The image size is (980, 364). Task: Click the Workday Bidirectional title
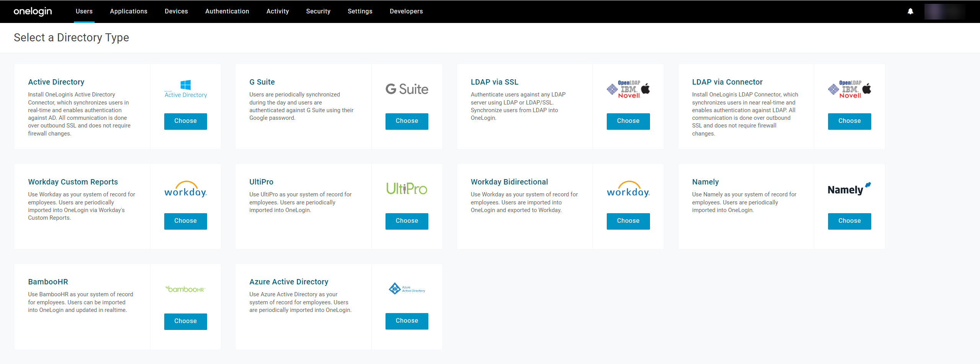[510, 182]
